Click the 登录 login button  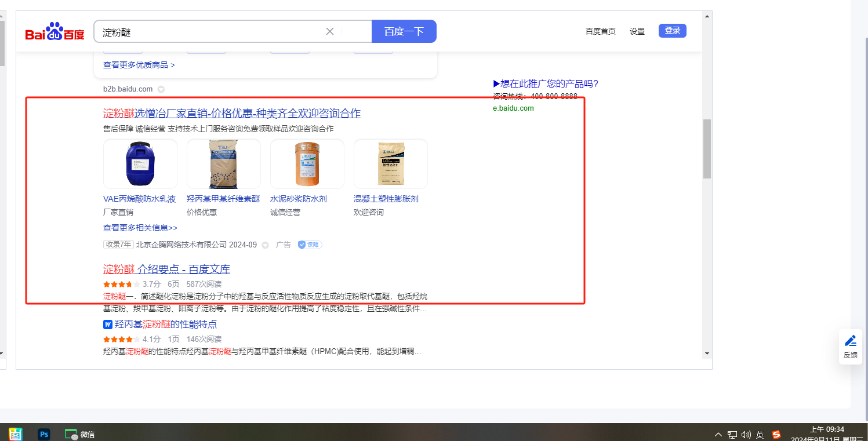[673, 31]
